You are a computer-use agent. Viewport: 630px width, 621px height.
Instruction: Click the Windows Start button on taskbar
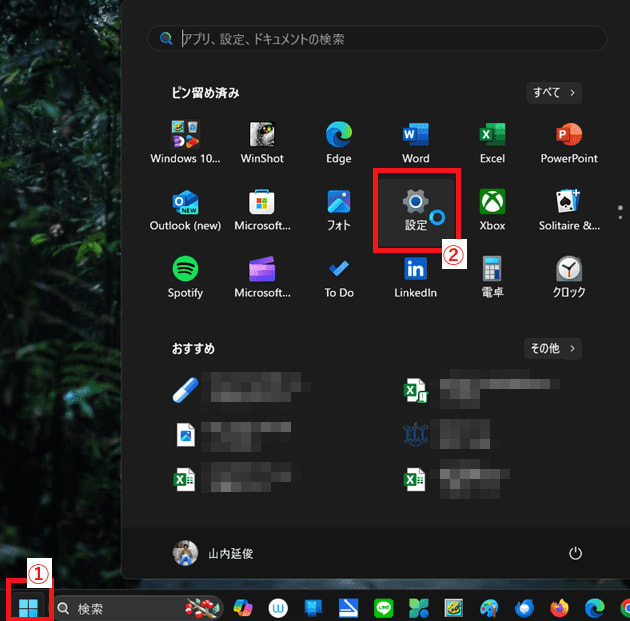[x=28, y=607]
